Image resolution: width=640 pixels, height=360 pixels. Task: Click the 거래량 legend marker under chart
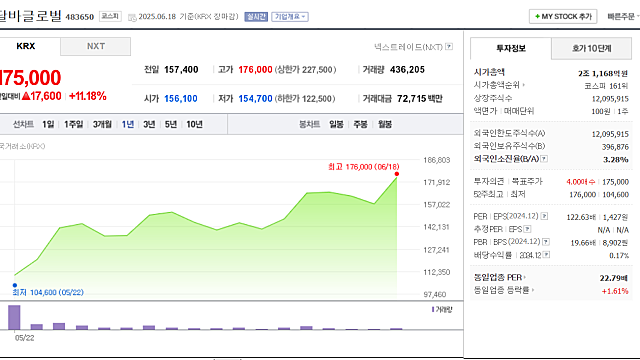tap(433, 309)
